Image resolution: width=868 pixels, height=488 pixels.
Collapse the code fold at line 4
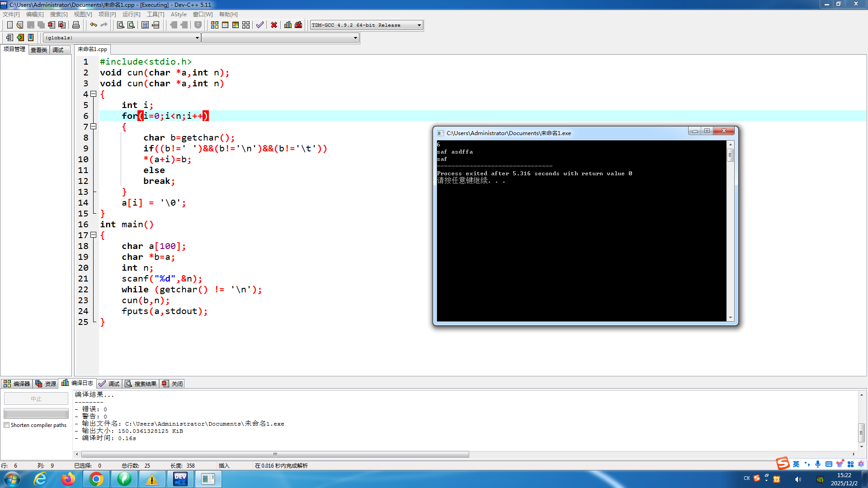click(94, 94)
